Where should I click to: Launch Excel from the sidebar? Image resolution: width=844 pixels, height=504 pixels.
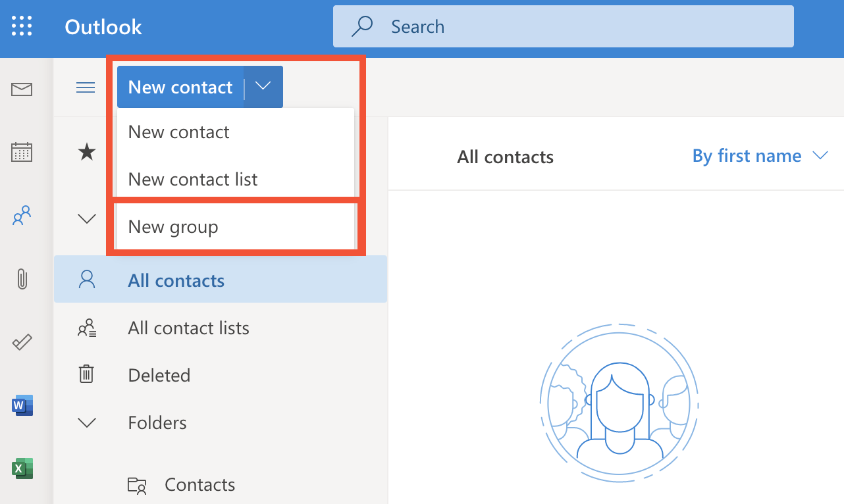[22, 468]
